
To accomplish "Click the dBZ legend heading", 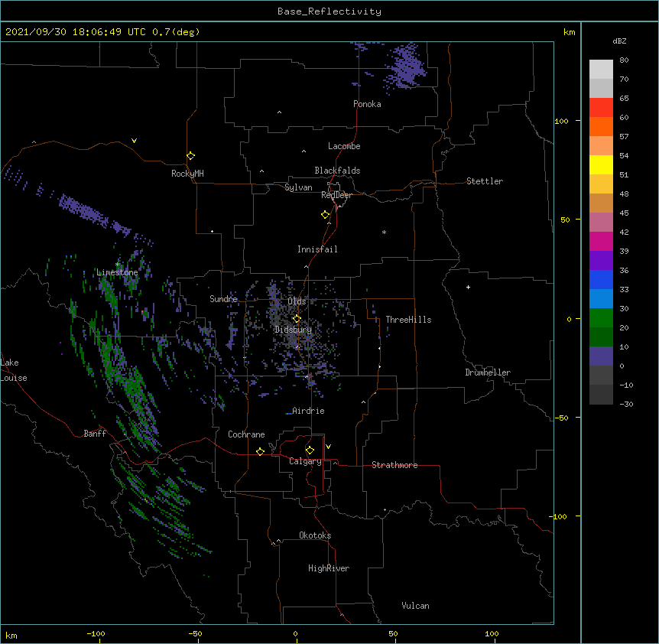I will [x=619, y=41].
